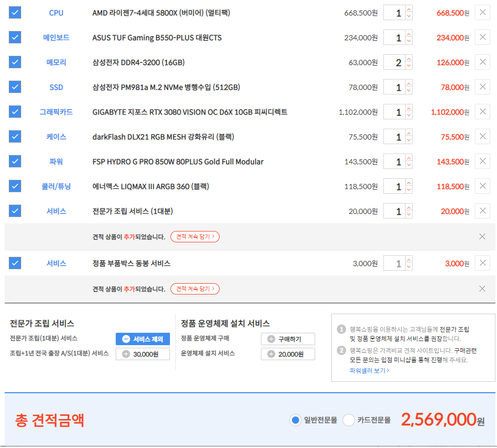Open product darkFlash DLX21 RGB MESH
Screen dimensions: 497x448
tap(163, 137)
